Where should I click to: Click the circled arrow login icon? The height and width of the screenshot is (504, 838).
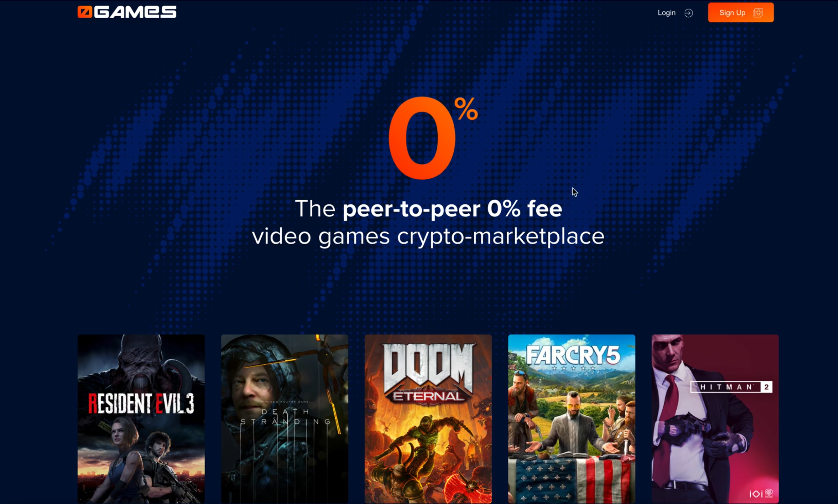point(688,13)
